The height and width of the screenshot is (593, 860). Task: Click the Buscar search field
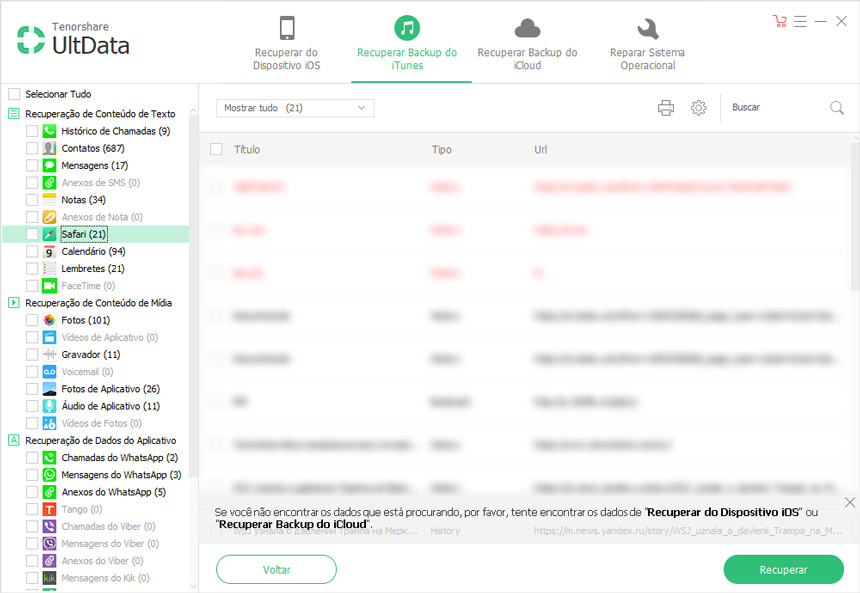coord(776,108)
